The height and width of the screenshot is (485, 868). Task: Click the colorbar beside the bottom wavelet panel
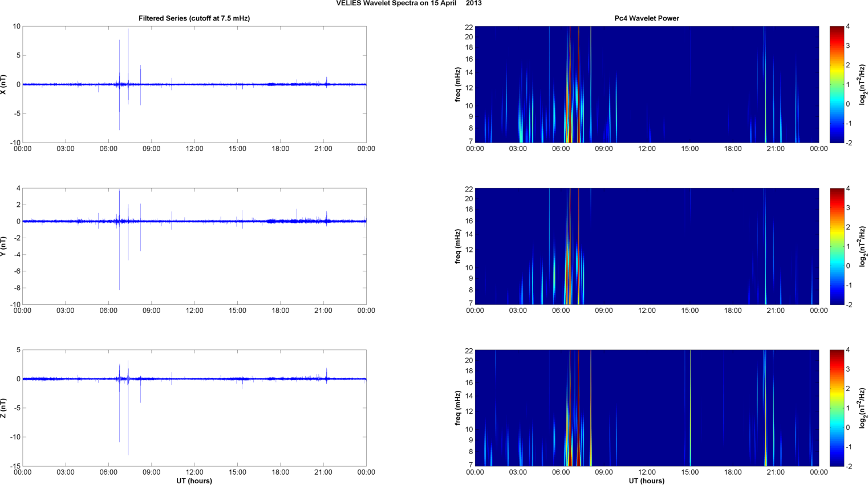(x=836, y=408)
